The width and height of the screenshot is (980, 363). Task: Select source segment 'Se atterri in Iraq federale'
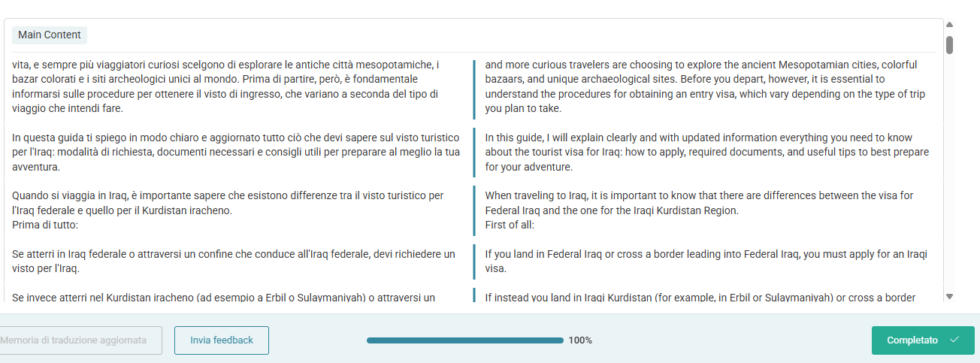(x=237, y=262)
